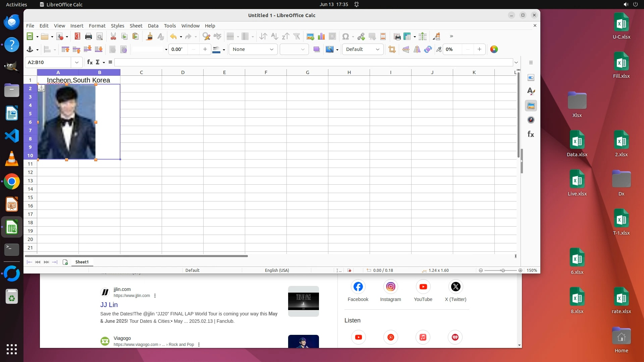Toggle the image Shadow button
This screenshot has width=644, height=362.
316,50
